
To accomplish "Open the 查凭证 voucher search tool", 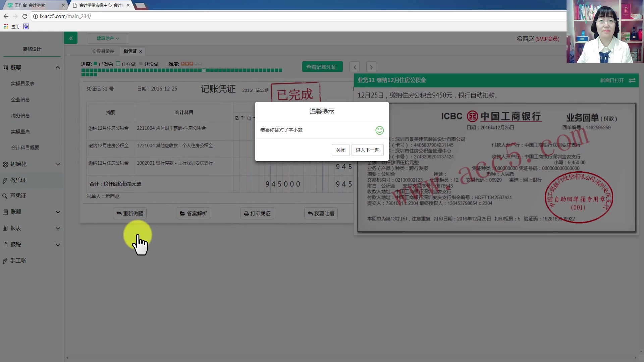I will pyautogui.click(x=5, y=196).
